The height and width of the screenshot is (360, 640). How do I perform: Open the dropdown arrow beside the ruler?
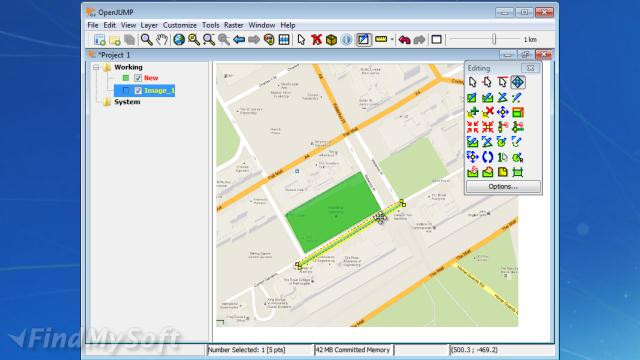[392, 40]
